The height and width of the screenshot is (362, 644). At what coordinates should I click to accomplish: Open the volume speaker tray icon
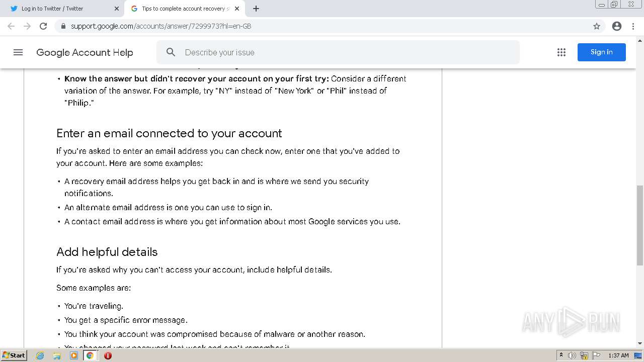click(x=572, y=355)
